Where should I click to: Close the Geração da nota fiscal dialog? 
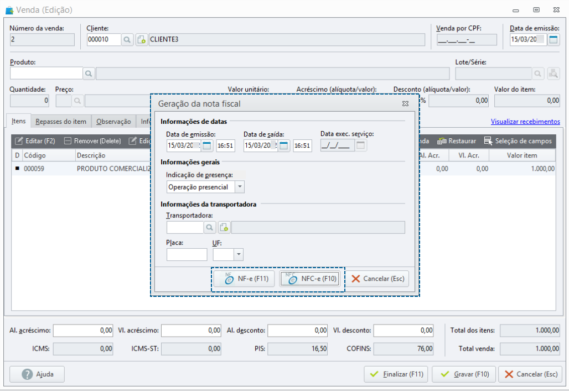pos(405,104)
